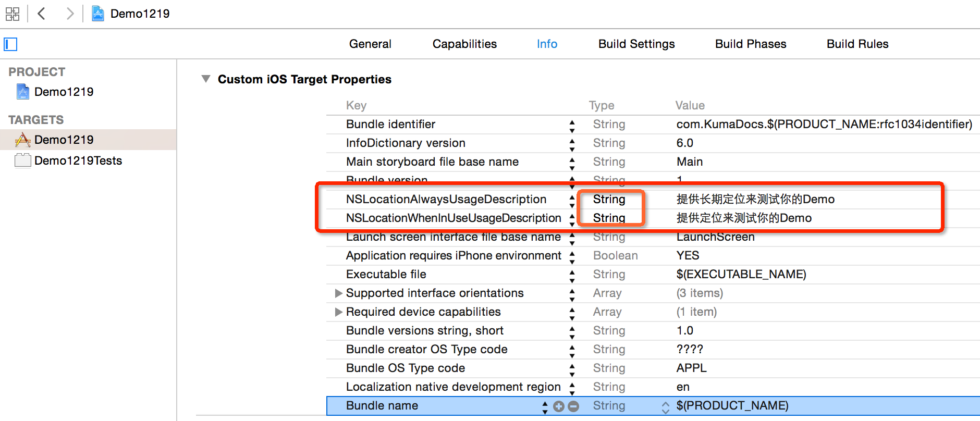The height and width of the screenshot is (421, 980).
Task: Remove Bundle name row with minus button
Action: pyautogui.click(x=573, y=406)
